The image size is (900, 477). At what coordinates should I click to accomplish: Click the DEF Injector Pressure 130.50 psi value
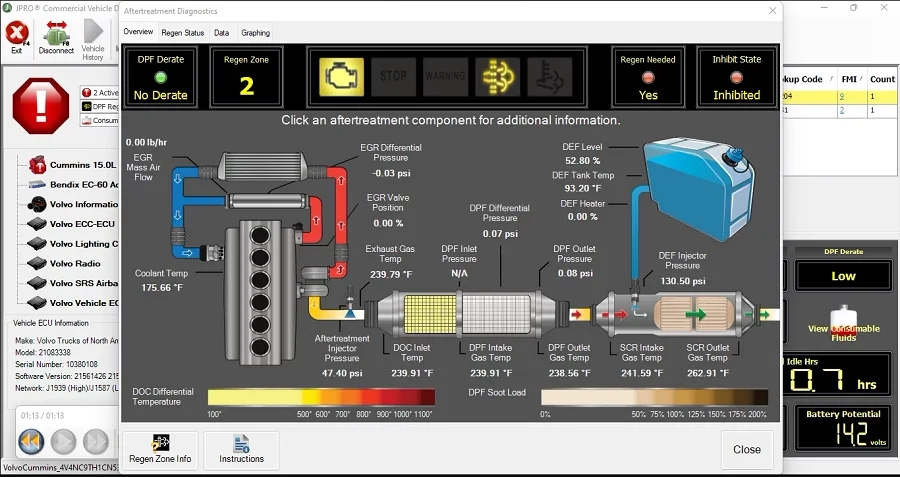(682, 281)
